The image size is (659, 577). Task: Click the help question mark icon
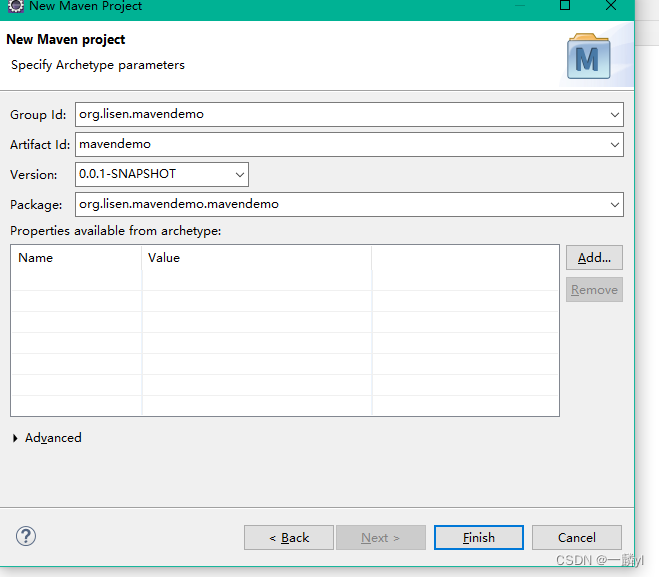[26, 536]
